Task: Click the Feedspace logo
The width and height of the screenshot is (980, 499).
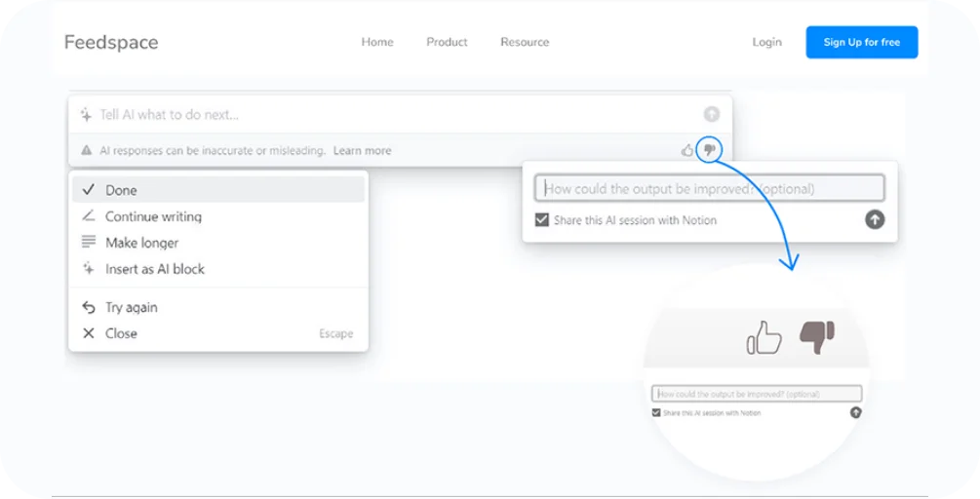Action: tap(111, 43)
